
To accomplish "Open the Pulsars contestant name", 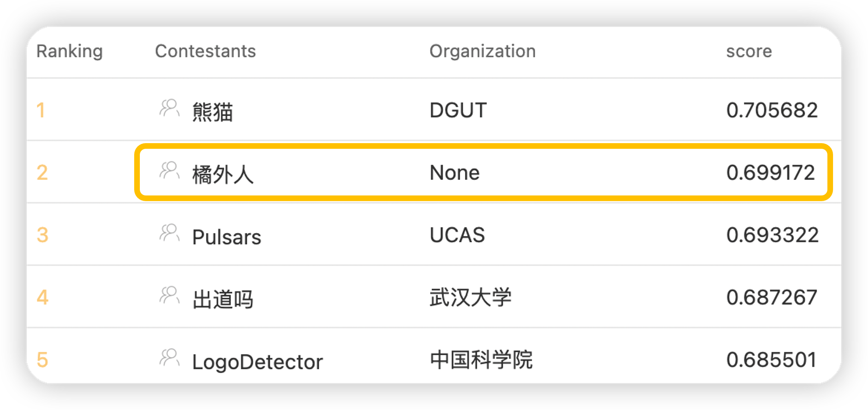I will [x=226, y=237].
